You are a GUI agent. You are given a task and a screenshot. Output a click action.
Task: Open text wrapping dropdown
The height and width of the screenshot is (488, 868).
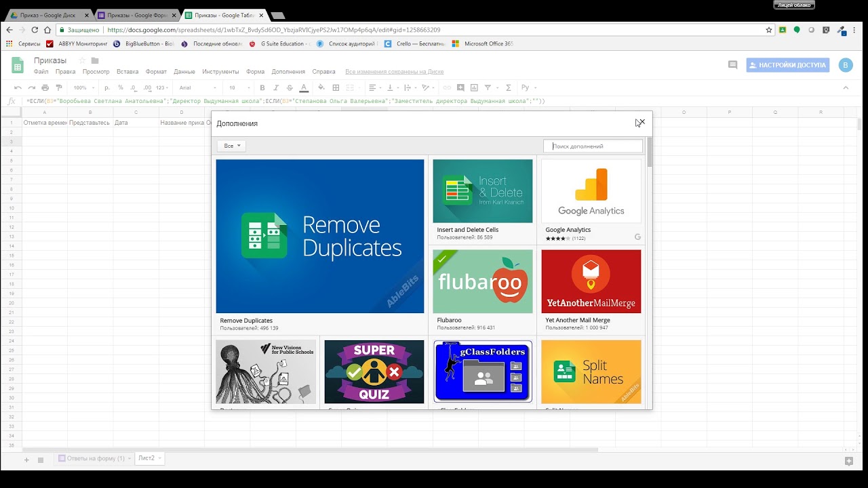pyautogui.click(x=410, y=87)
